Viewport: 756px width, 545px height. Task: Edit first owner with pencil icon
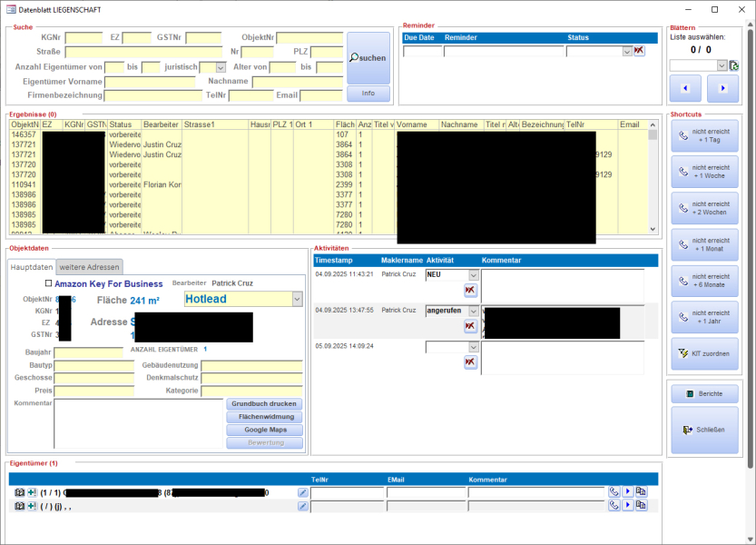click(303, 492)
